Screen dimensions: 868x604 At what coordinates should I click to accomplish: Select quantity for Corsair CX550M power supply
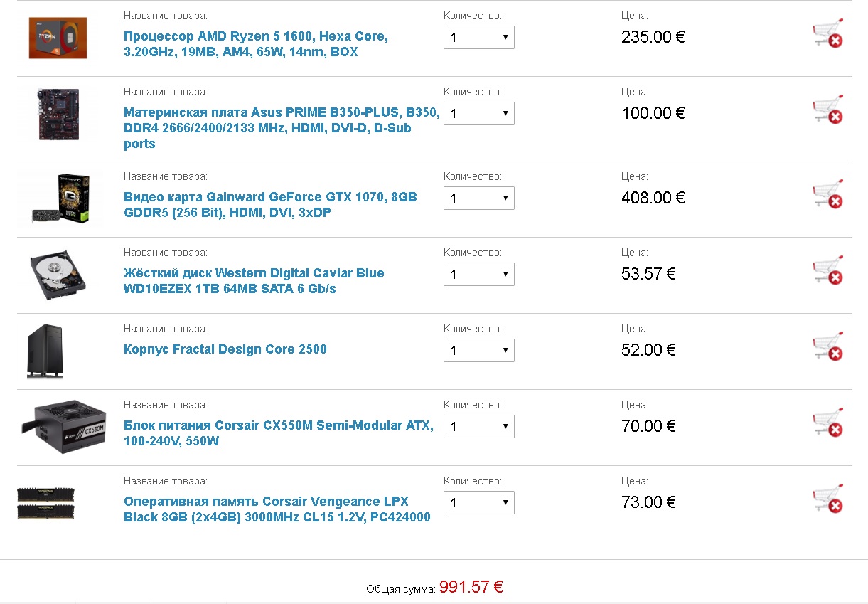pos(478,427)
